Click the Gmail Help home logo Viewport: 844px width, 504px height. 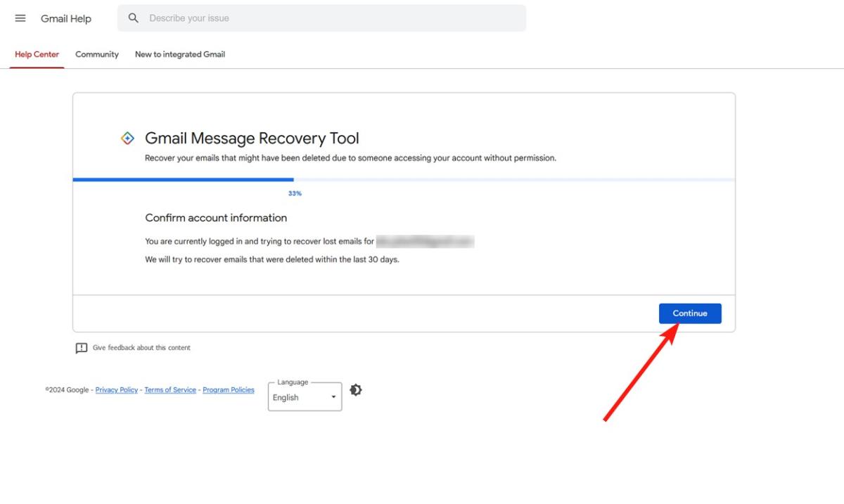[x=66, y=18]
